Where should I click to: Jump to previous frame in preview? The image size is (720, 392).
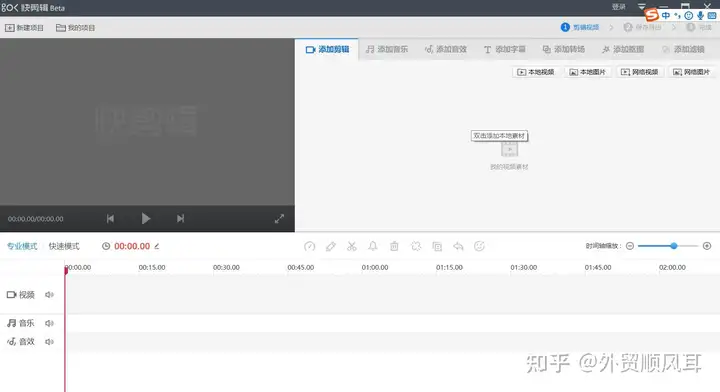(110, 219)
